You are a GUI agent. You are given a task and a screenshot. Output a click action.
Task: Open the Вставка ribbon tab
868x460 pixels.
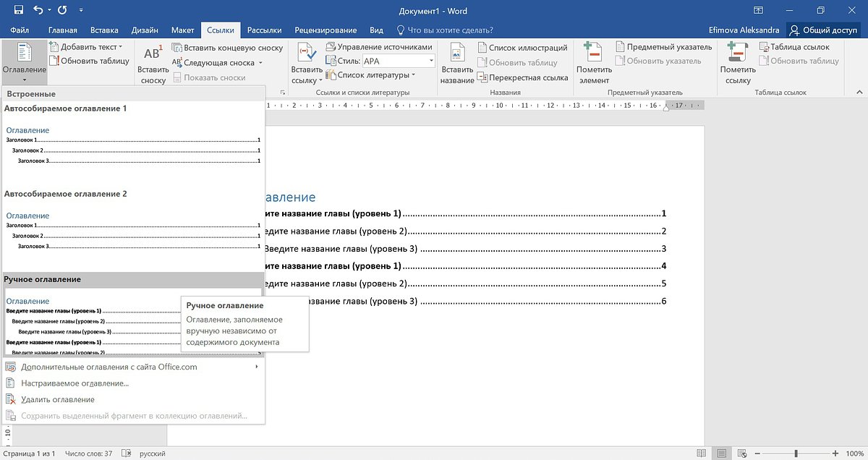105,30
